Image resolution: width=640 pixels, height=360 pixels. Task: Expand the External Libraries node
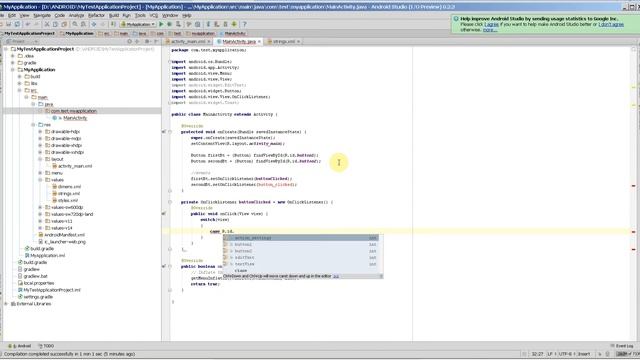click(6, 304)
